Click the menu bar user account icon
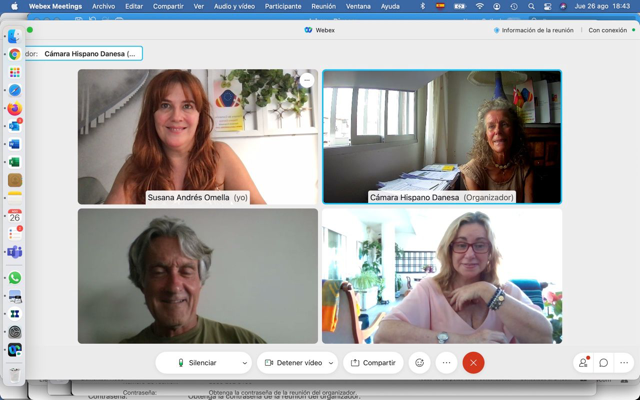The height and width of the screenshot is (400, 640). 496,6
